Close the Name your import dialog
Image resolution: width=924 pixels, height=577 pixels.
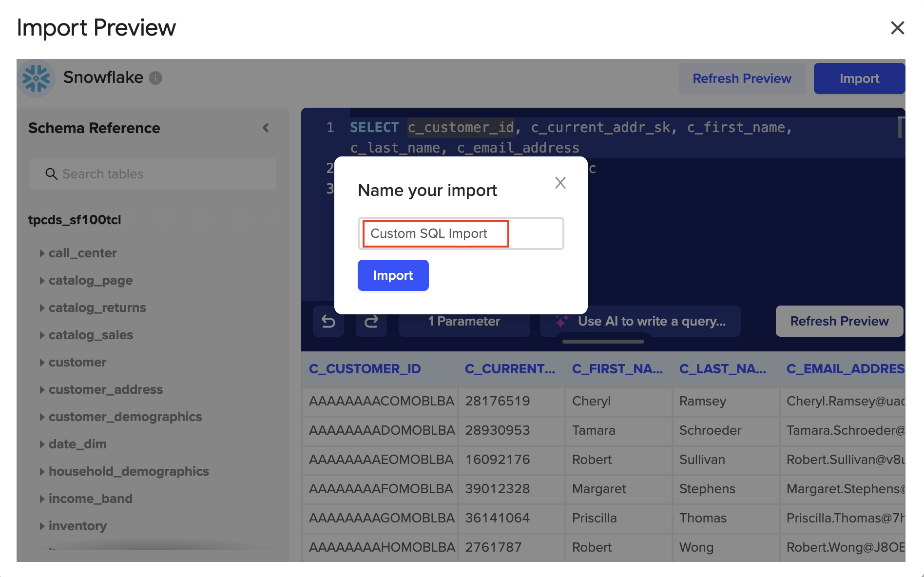[x=560, y=183]
